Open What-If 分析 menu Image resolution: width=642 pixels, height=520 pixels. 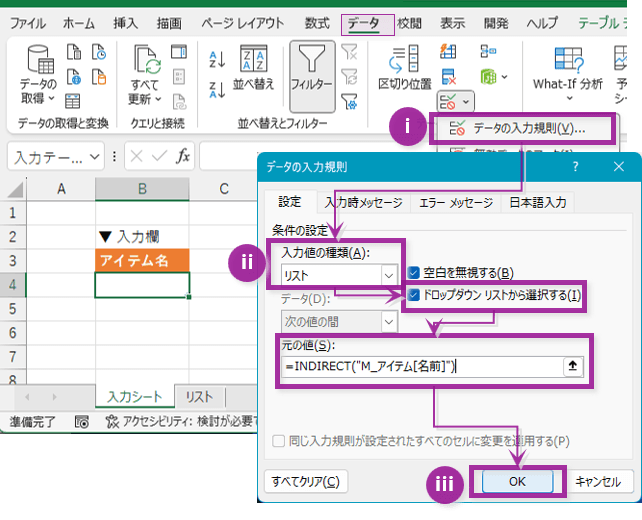(568, 74)
